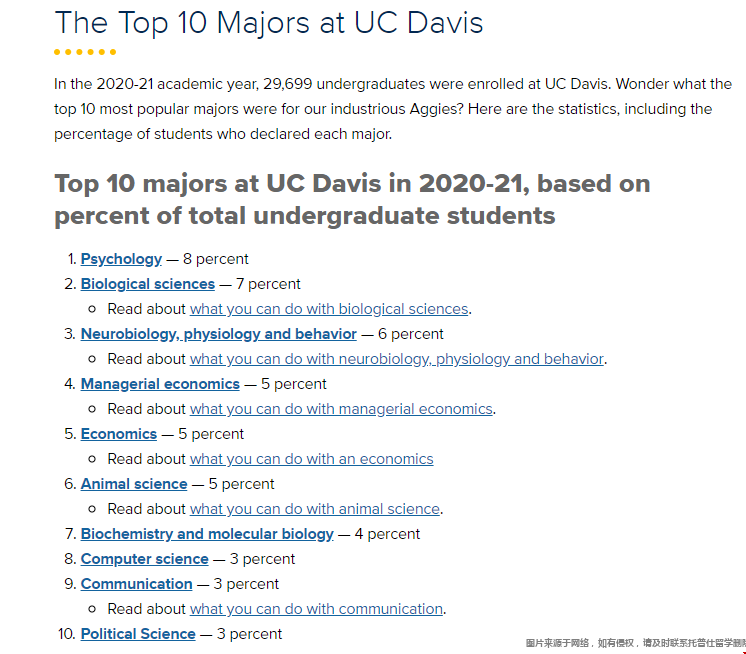This screenshot has width=746, height=654.
Task: Open 'what you can do with an economics'
Action: click(312, 459)
